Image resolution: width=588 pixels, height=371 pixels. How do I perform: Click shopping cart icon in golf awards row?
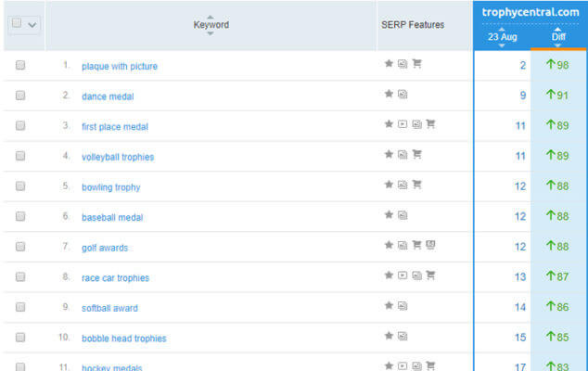[x=416, y=245]
